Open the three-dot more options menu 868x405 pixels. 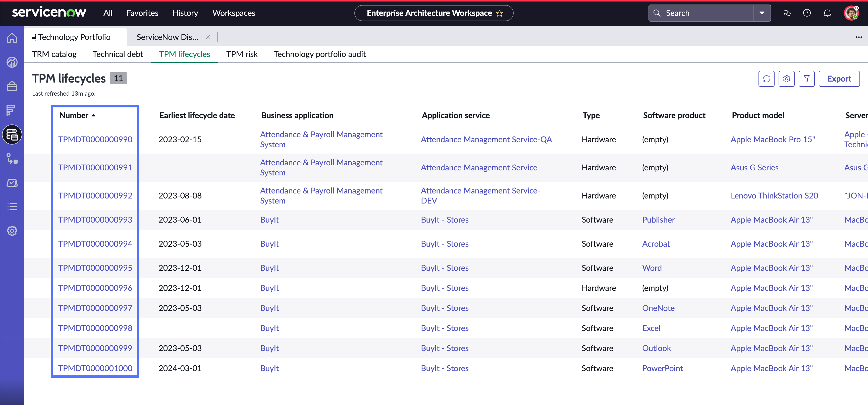click(858, 37)
